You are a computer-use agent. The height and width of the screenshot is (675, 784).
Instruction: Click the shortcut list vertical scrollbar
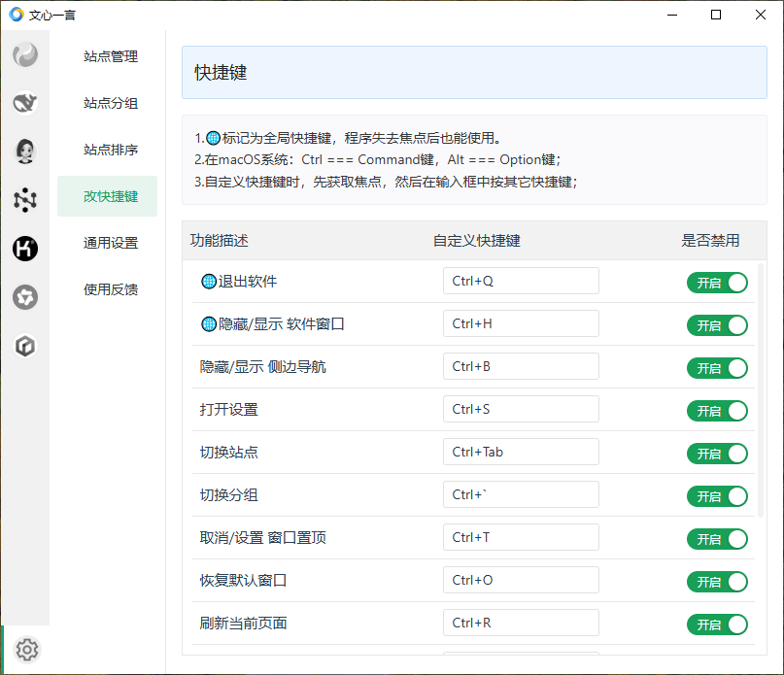(761, 390)
